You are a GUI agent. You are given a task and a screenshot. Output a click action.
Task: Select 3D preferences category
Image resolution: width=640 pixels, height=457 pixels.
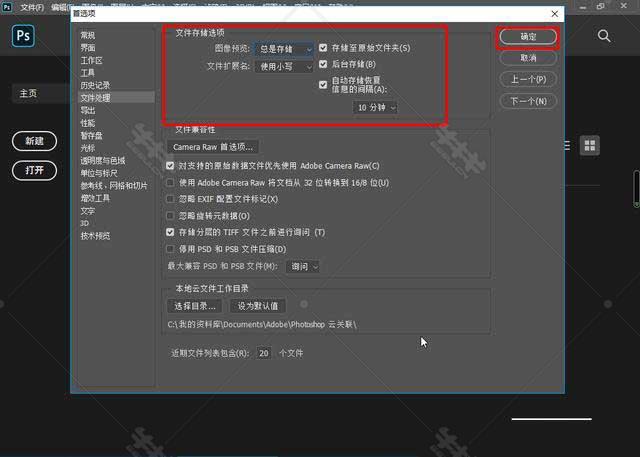[x=84, y=223]
